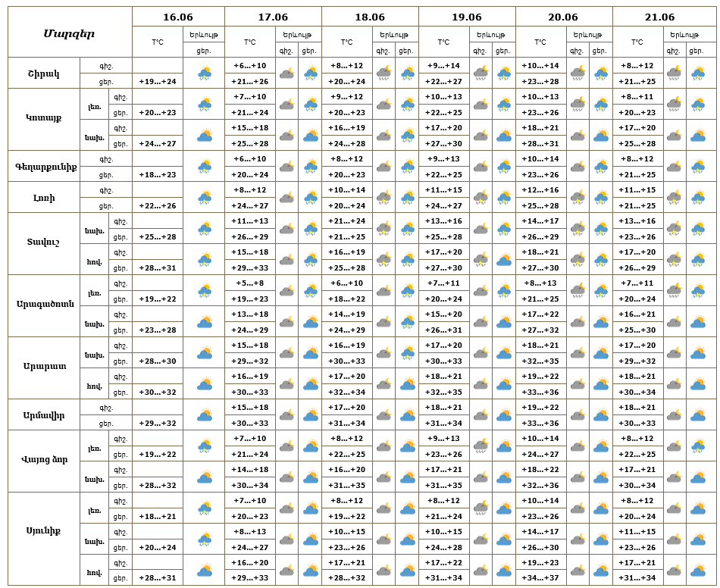Click Լոռի 17.06 night cloud-moon icon
Viewport: 720px width, 588px height.
287,198
